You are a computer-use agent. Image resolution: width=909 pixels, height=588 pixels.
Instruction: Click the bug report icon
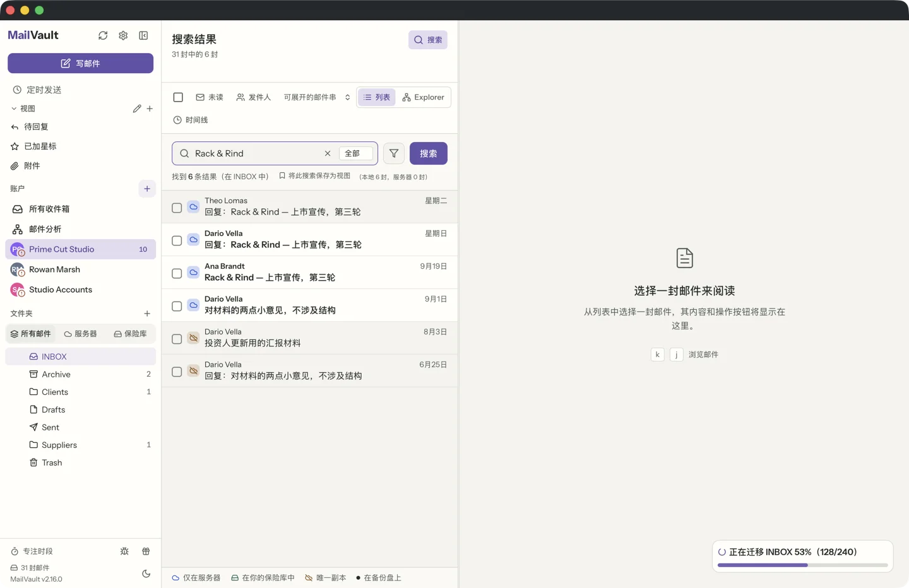(x=124, y=551)
